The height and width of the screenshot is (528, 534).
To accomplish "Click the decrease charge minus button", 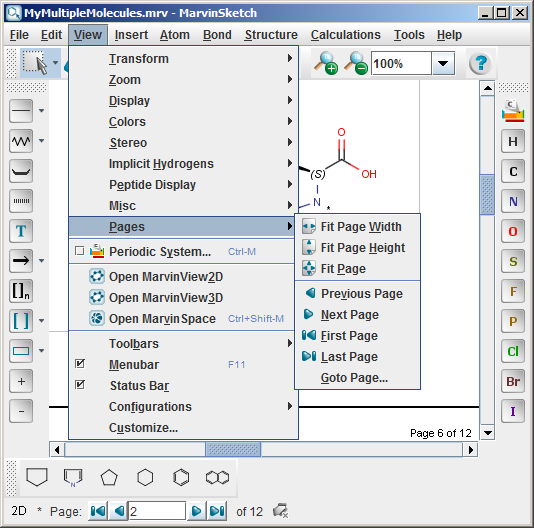I will coord(21,411).
